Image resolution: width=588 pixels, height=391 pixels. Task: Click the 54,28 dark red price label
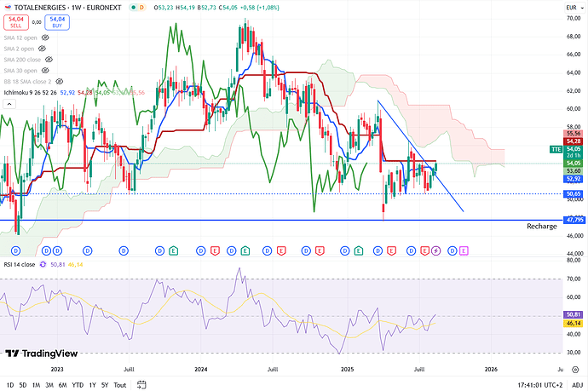click(574, 141)
